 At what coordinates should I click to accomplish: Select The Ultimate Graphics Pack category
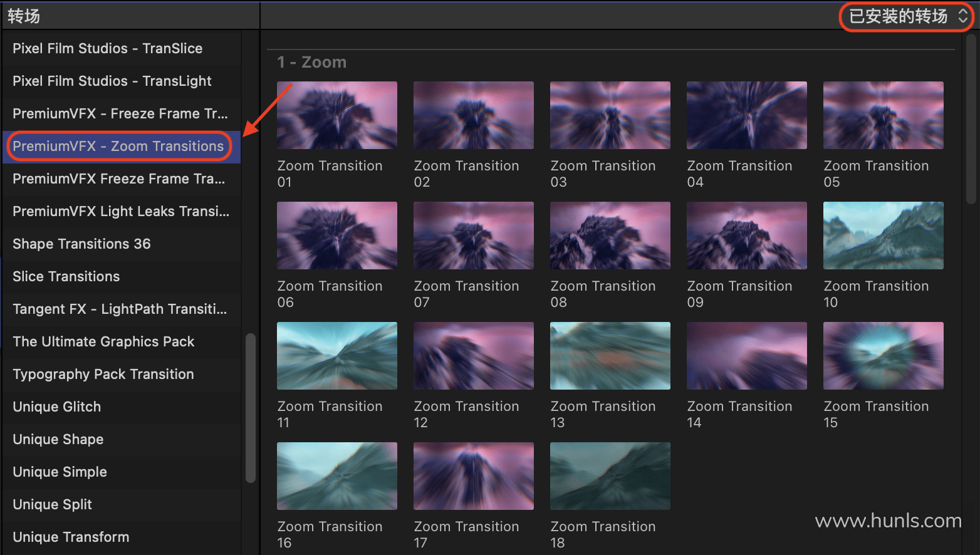pos(122,342)
